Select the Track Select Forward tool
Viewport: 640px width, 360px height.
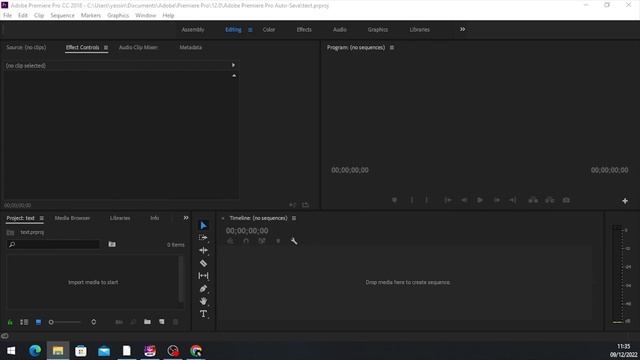coord(203,238)
